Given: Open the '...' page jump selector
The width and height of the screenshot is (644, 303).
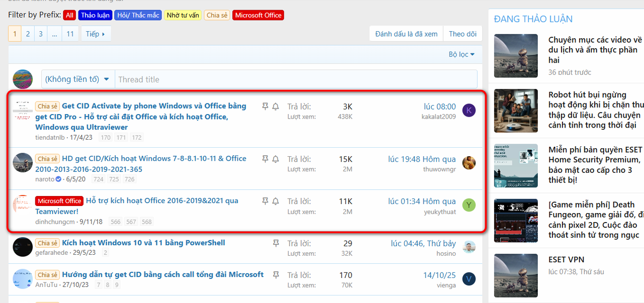Looking at the screenshot, I should click(54, 34).
